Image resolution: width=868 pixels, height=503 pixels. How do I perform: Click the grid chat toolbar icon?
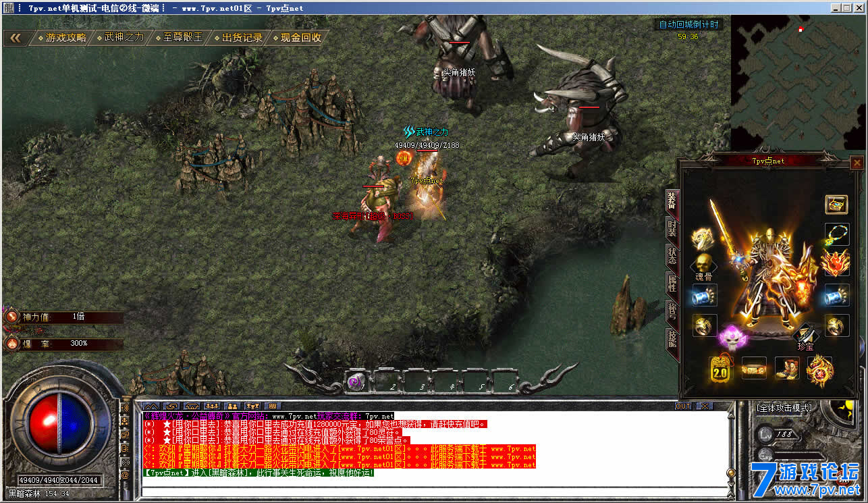click(273, 406)
